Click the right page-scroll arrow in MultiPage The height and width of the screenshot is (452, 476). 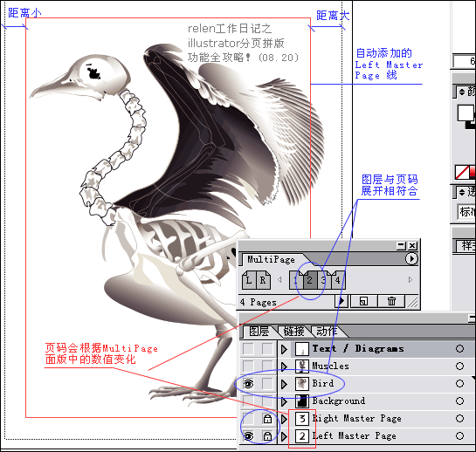(x=410, y=279)
